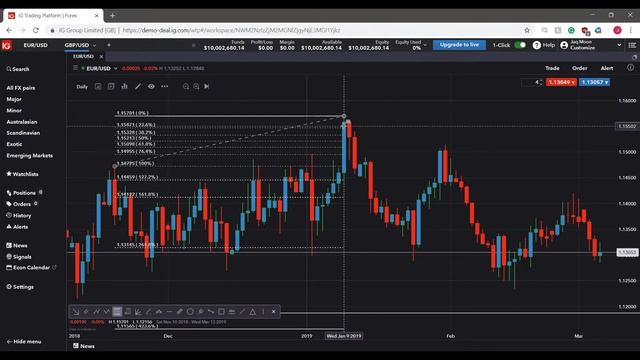Click the trade size input field
This screenshot has width=640, height=360.
[x=530, y=82]
